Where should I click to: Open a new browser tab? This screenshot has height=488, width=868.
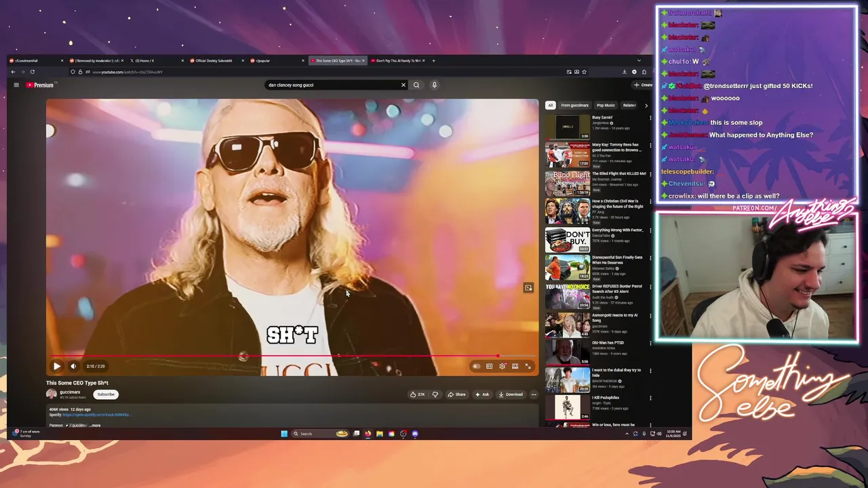click(434, 60)
